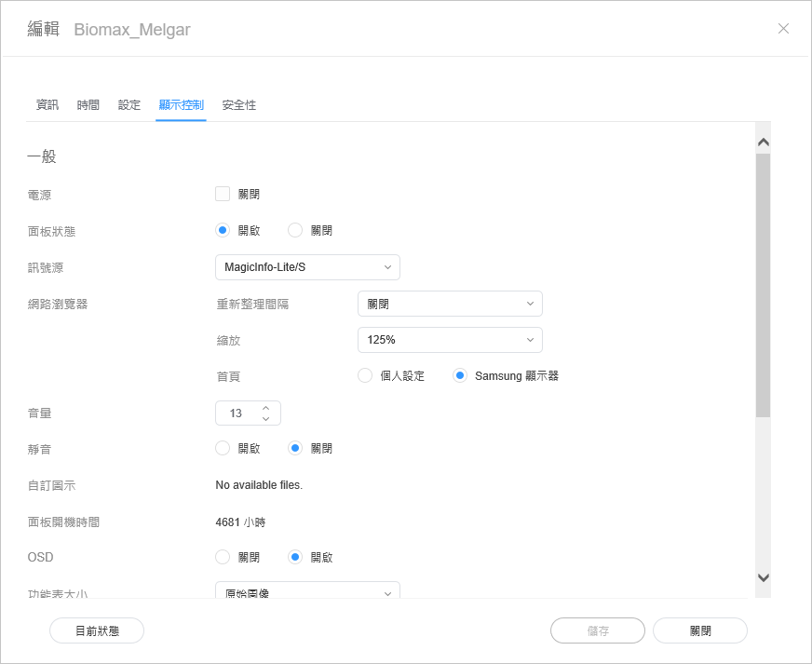Go to the 時間 tab
The width and height of the screenshot is (812, 664).
88,105
